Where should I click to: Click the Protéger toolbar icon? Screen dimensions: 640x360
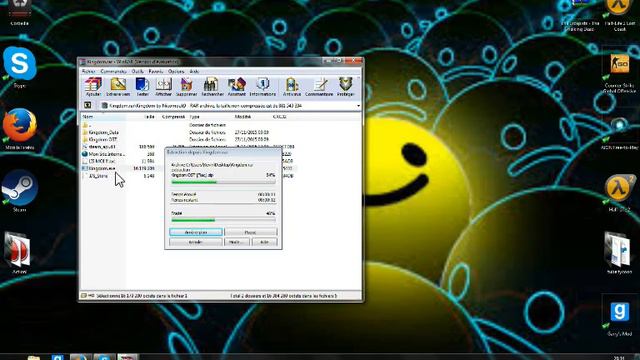[345, 87]
